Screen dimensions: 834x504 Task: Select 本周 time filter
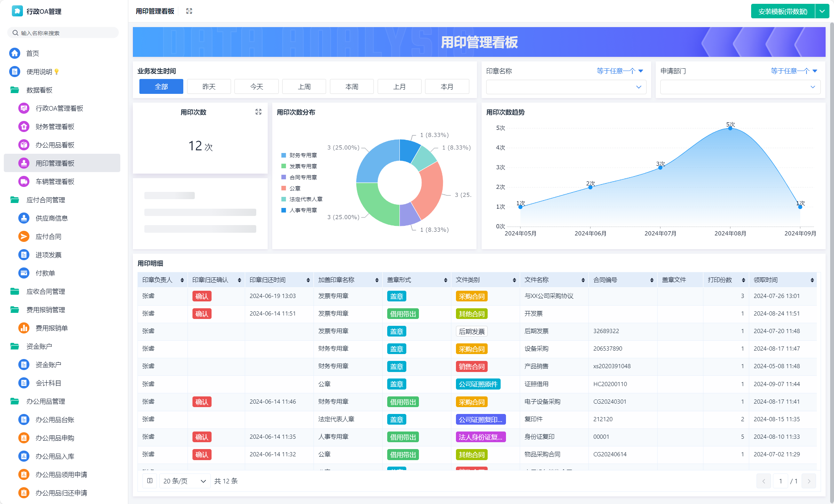352,87
